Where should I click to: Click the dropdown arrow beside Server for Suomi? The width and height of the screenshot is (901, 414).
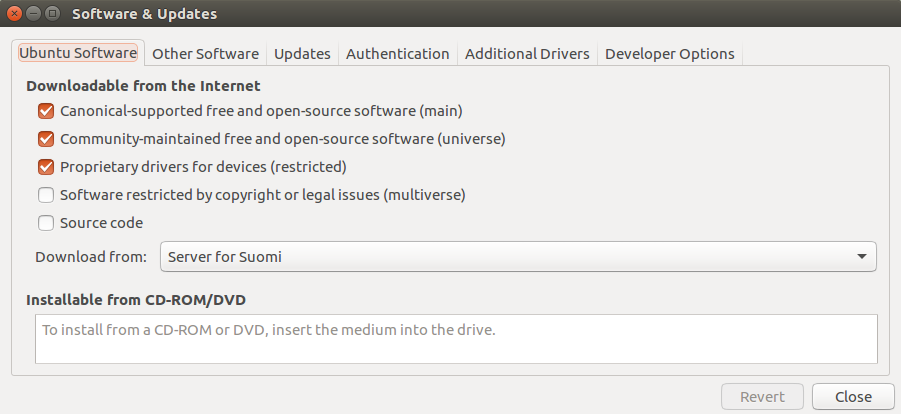pyautogui.click(x=862, y=257)
